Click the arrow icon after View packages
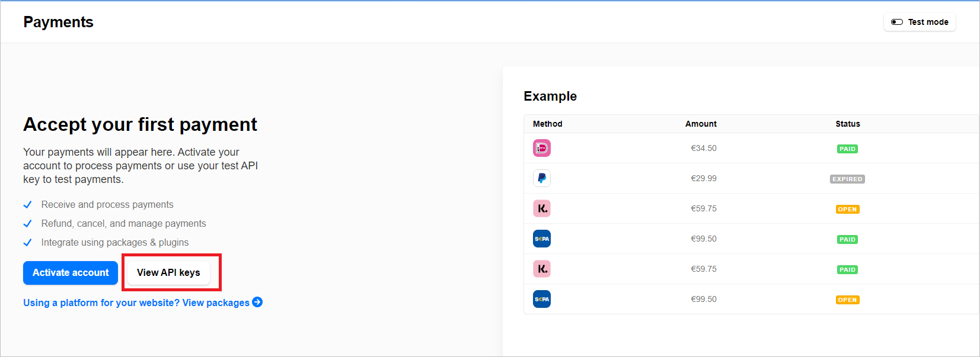980x357 pixels. [257, 302]
